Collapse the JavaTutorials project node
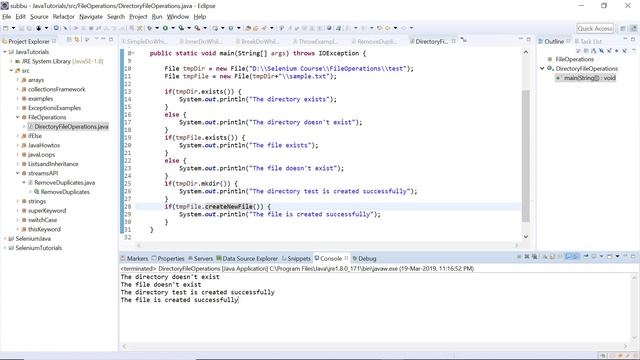 click(x=5, y=52)
